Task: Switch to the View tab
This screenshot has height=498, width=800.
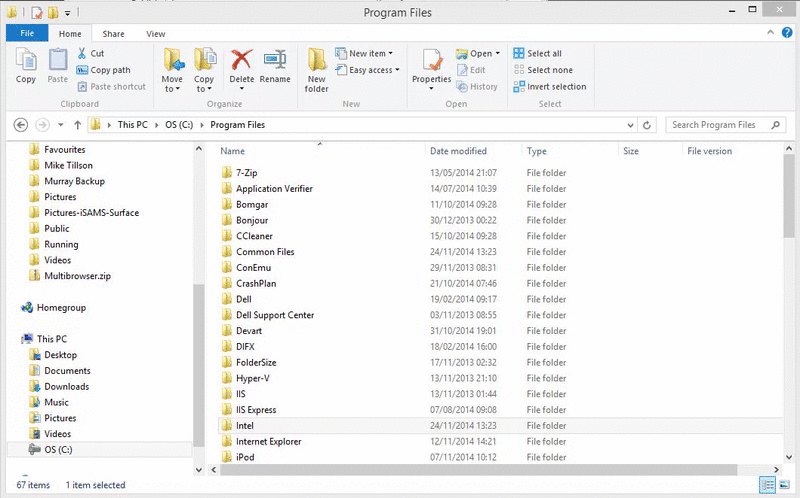Action: [156, 34]
